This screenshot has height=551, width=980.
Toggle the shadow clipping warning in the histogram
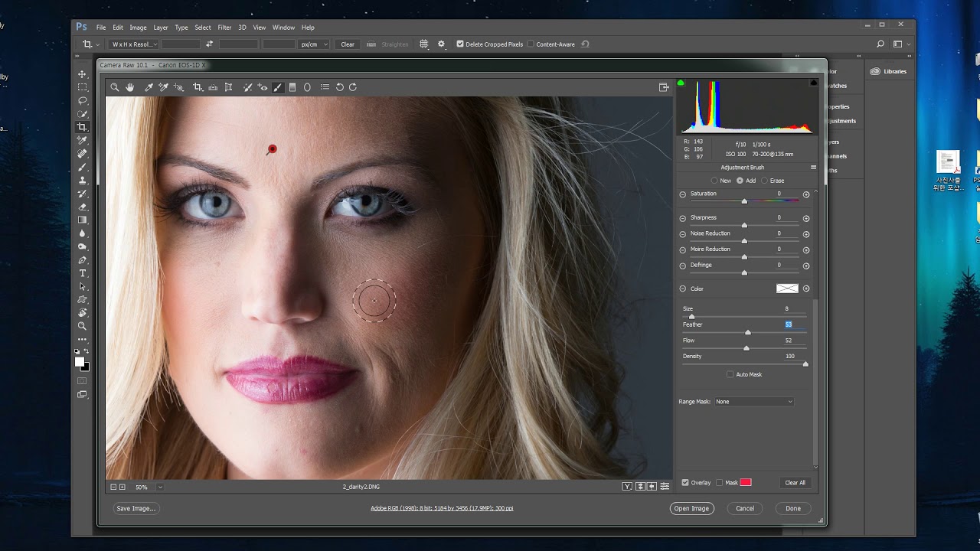click(681, 83)
